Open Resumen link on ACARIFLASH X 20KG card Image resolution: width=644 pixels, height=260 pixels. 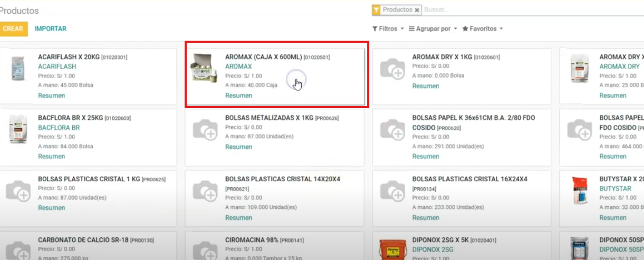tap(52, 95)
